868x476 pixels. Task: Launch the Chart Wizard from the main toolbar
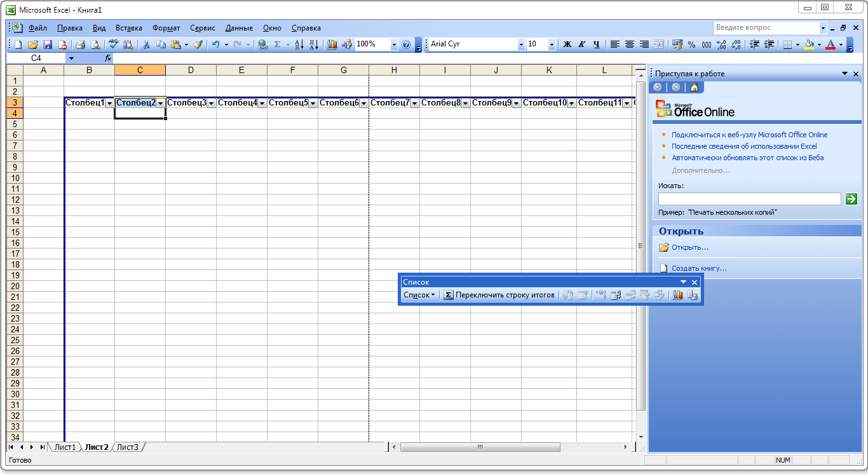[x=332, y=44]
